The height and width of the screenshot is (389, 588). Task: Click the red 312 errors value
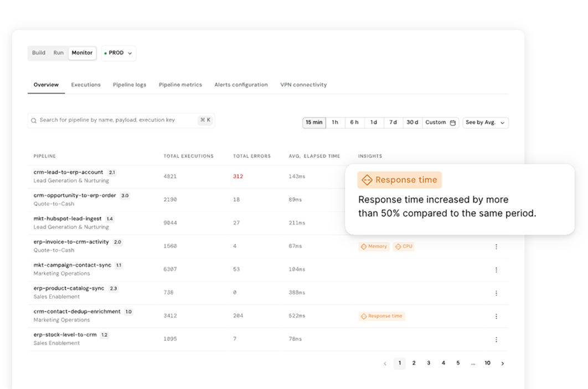coord(238,176)
